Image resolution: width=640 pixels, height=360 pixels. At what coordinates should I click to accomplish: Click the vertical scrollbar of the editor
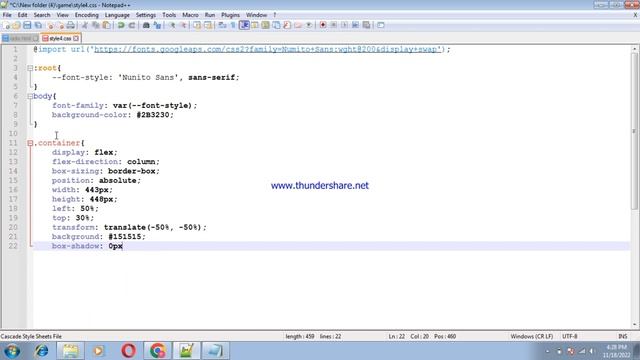click(634, 131)
